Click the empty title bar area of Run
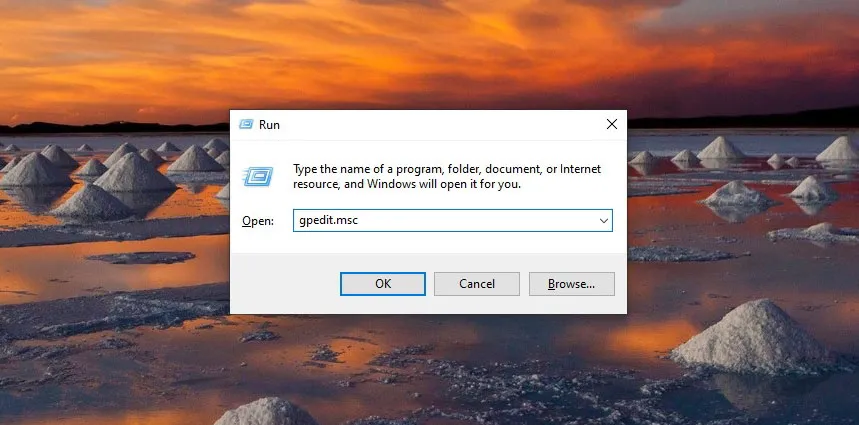The width and height of the screenshot is (859, 425). pos(430,125)
